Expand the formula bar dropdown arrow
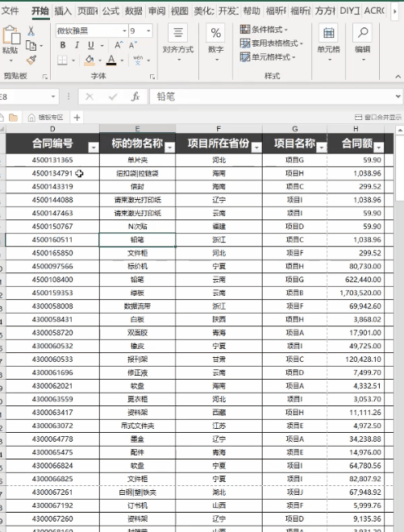Viewport: 404px width, 532px height. click(398, 97)
